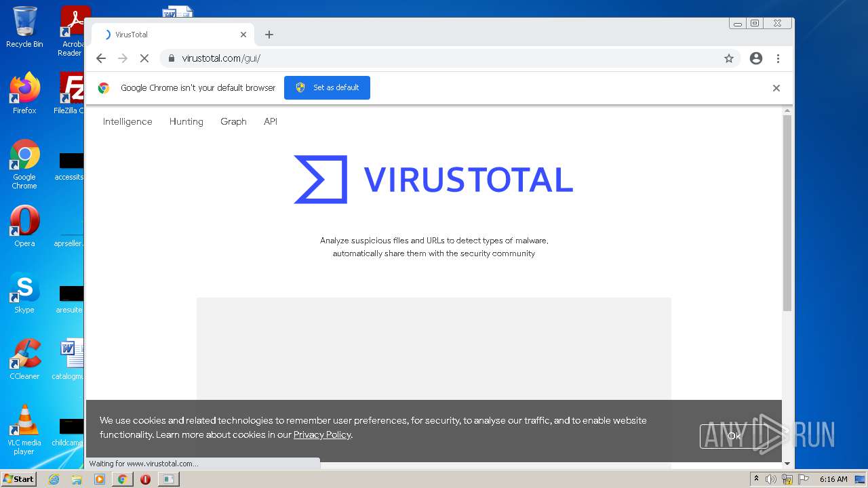Launch CCleaner from the desktop

pos(24,359)
